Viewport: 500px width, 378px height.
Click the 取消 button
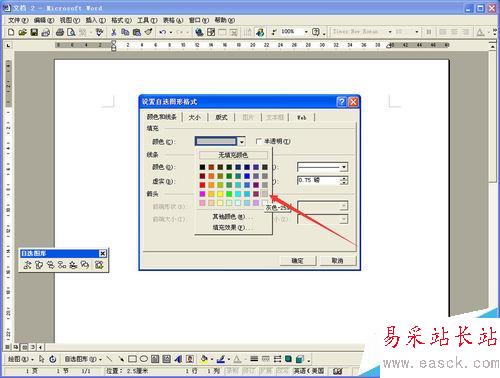[x=337, y=261]
